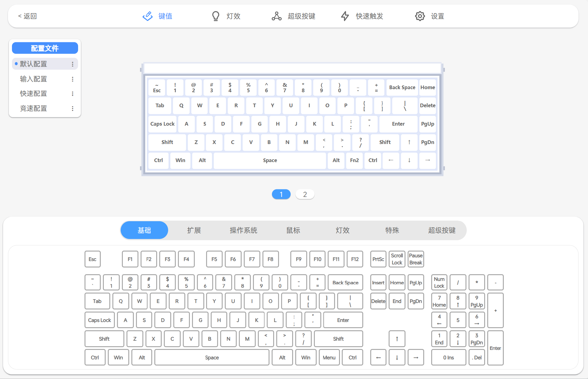Switch to 快速触发 rapid trigger tab
The width and height of the screenshot is (588, 379).
[x=362, y=16]
